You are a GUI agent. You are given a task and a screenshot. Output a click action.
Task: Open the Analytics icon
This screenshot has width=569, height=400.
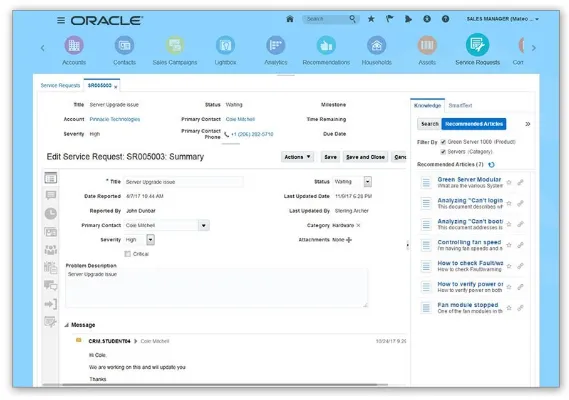pyautogui.click(x=276, y=45)
